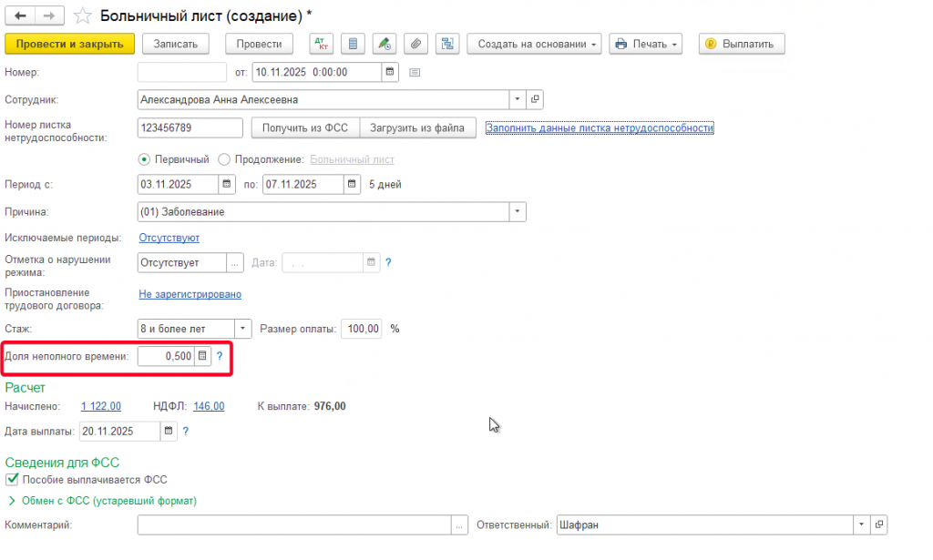Image resolution: width=933 pixels, height=560 pixels.
Task: Show Дт/Кт postings of the document
Action: (x=322, y=44)
